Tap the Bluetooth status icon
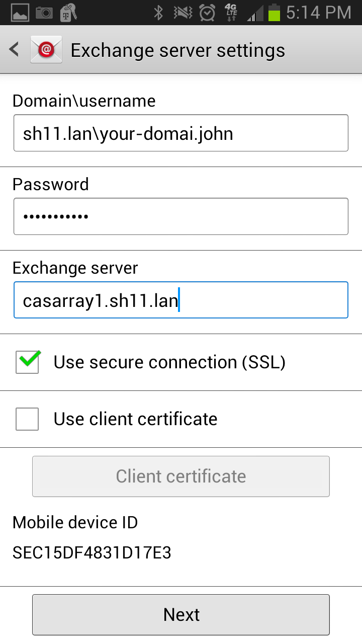 (158, 12)
